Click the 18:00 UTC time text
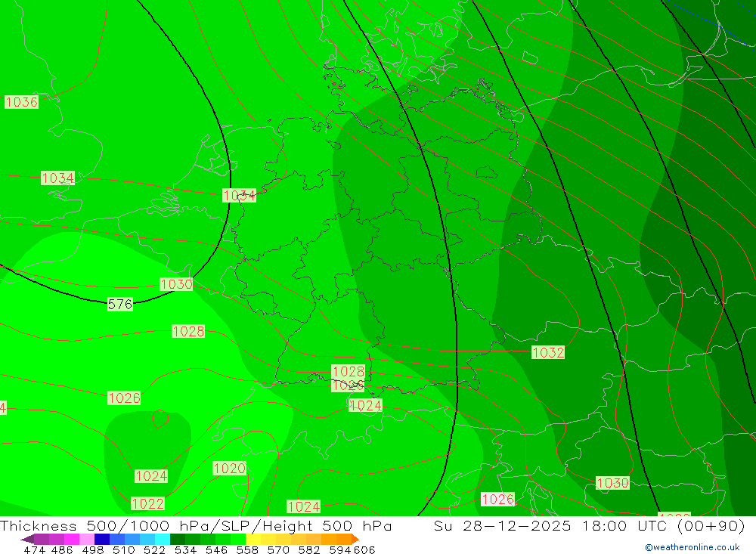The image size is (756, 554). click(626, 525)
